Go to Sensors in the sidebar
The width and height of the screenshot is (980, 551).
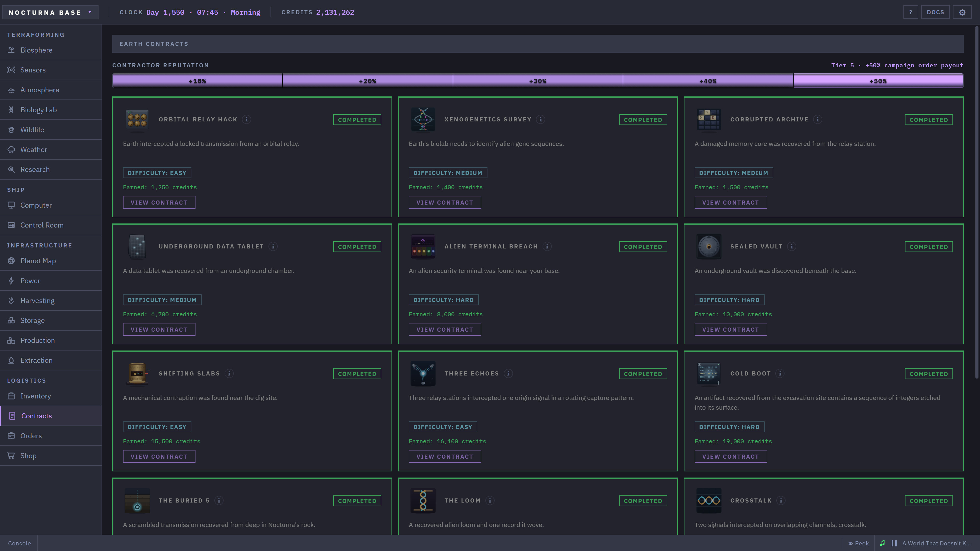pos(51,70)
